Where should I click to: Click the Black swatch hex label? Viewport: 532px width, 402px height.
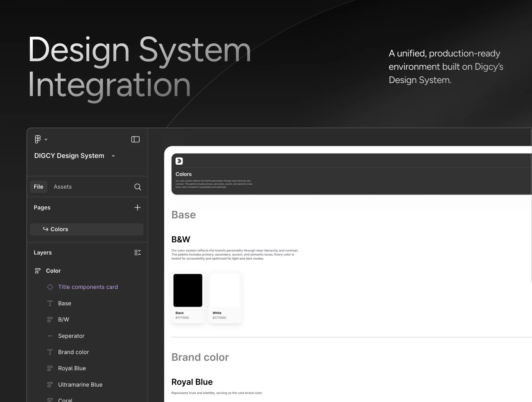[x=182, y=318]
